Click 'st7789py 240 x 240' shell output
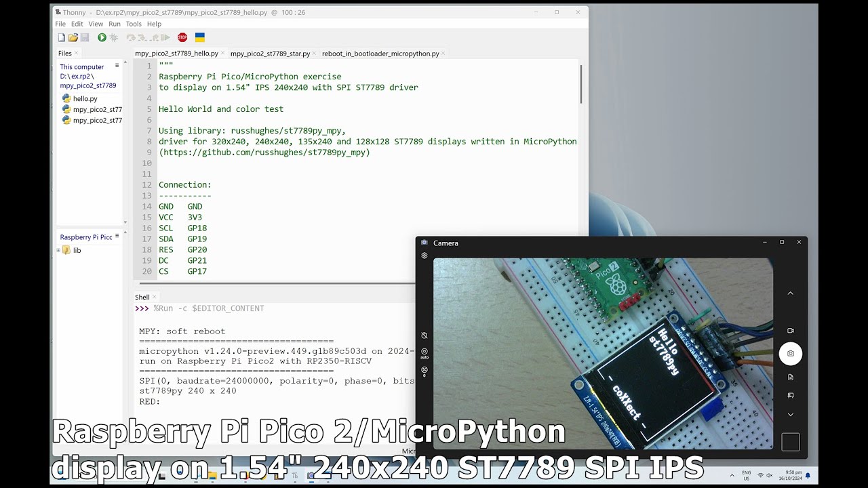 [188, 391]
